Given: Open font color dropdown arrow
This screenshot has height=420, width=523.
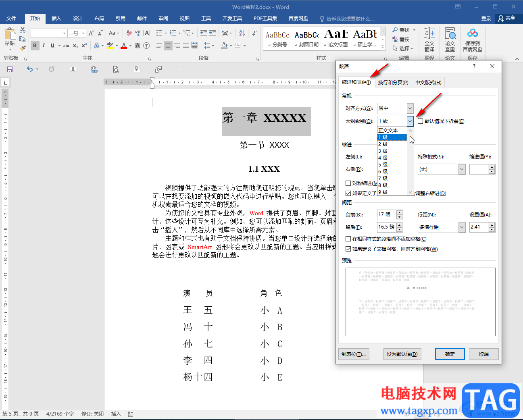Looking at the screenshot, I should pos(130,46).
